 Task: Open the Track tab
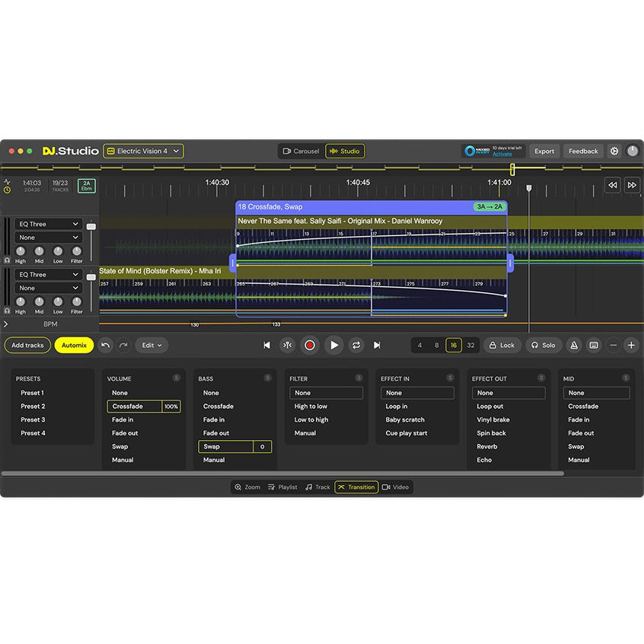(x=317, y=487)
